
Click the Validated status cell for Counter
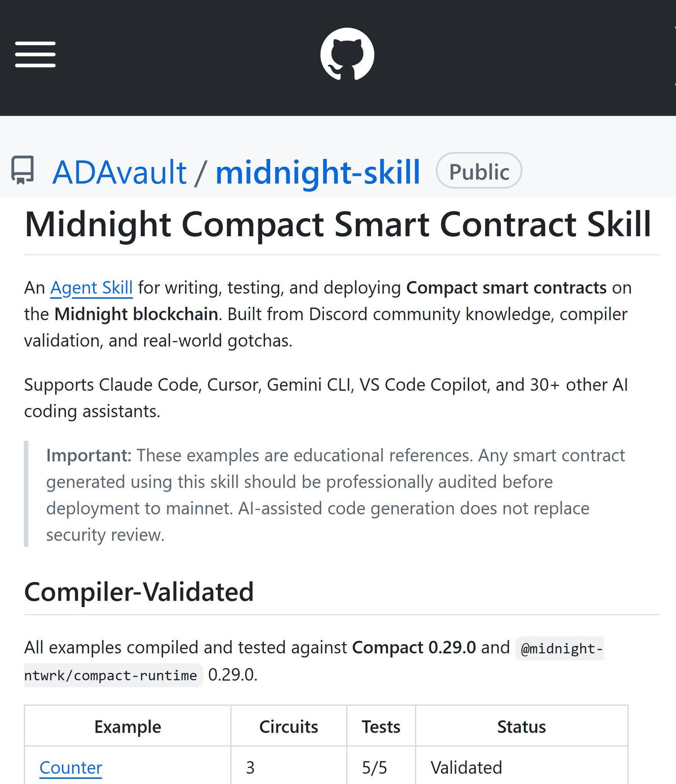click(x=466, y=767)
